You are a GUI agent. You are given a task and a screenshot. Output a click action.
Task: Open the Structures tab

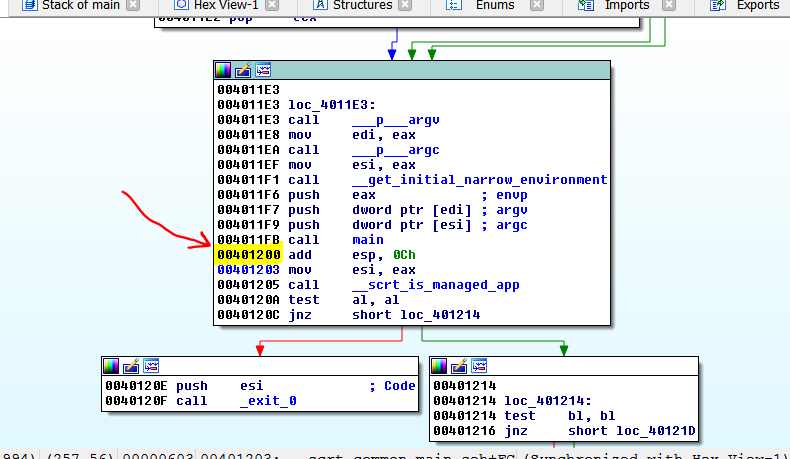[361, 6]
